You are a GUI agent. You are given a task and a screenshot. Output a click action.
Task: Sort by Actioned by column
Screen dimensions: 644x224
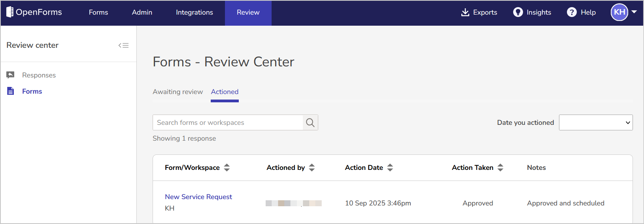pos(312,168)
